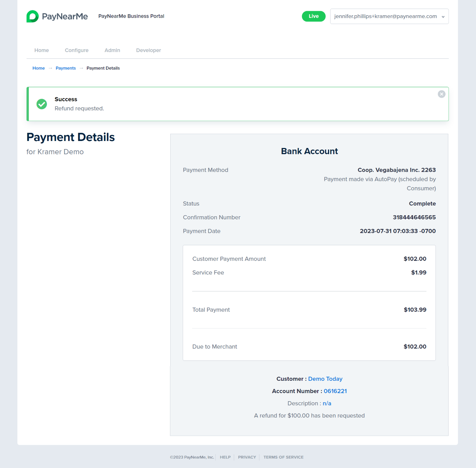Screen dimensions: 476x468
Task: Click the PayNearMe logo icon
Action: pos(33,16)
